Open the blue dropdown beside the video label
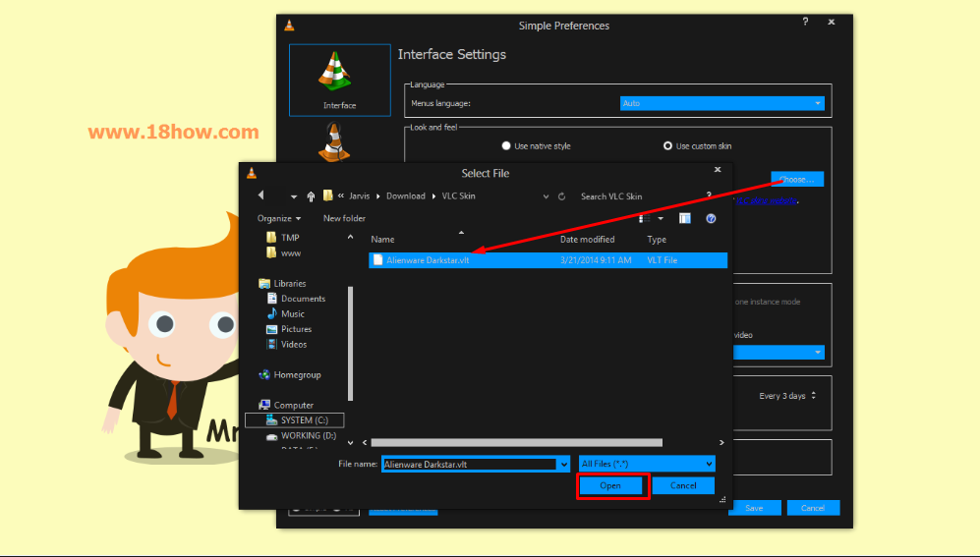This screenshot has height=557, width=980. [778, 353]
